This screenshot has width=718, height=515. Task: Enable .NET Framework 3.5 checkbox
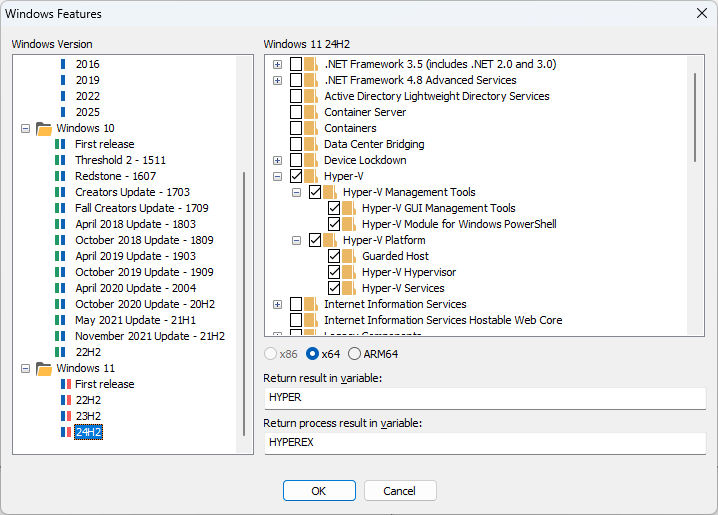pyautogui.click(x=296, y=64)
